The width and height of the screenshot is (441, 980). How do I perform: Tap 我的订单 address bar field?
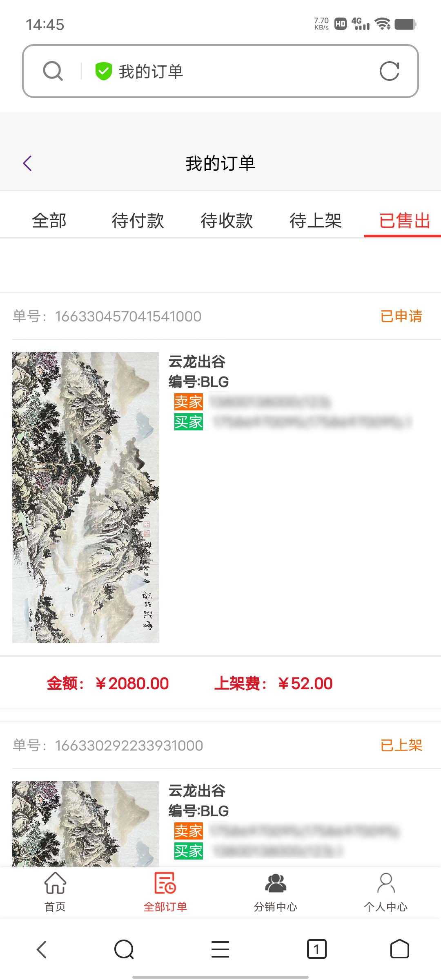coord(220,71)
